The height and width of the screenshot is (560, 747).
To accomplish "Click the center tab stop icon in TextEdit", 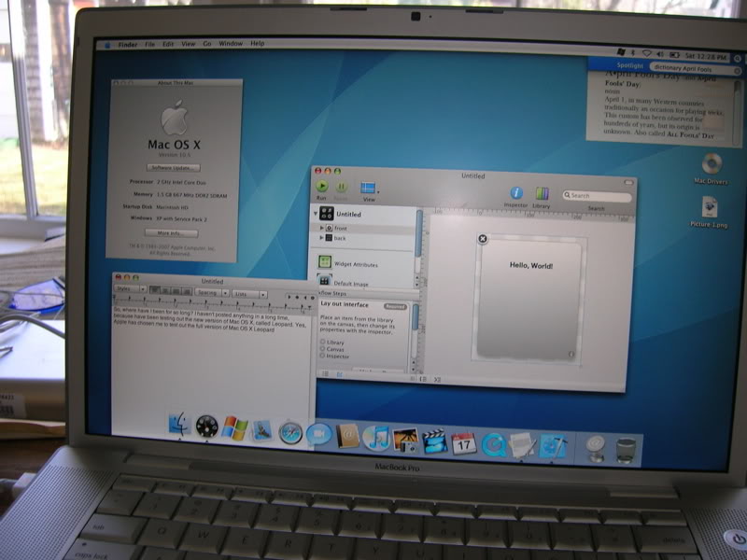I will tap(297, 297).
